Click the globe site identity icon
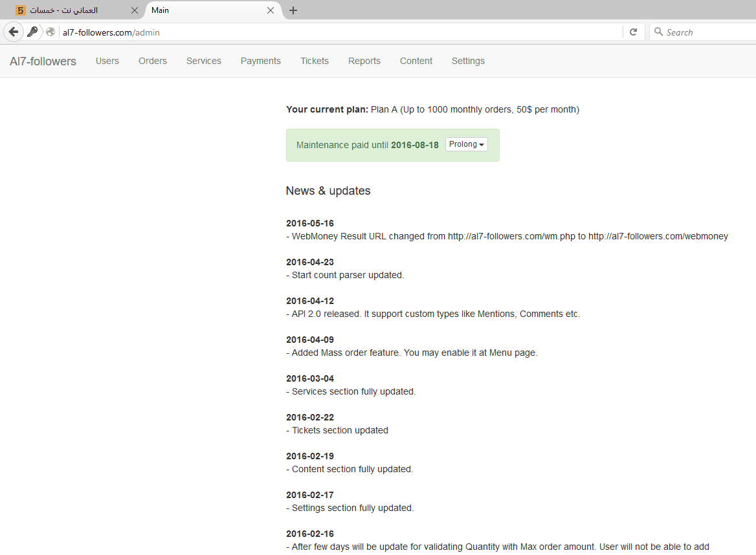The image size is (756, 555). (x=50, y=32)
